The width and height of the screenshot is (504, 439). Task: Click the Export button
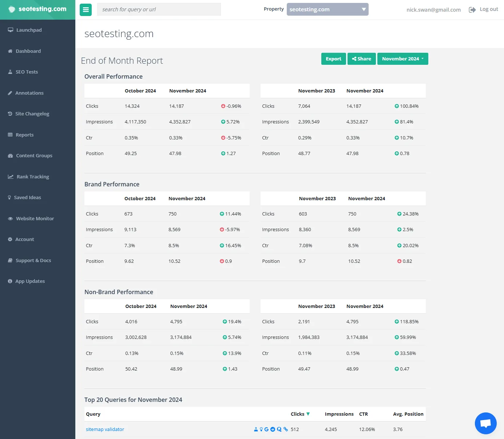point(333,59)
